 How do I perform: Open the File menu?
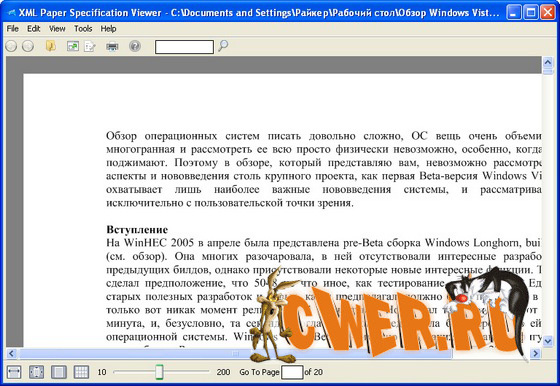(12, 29)
